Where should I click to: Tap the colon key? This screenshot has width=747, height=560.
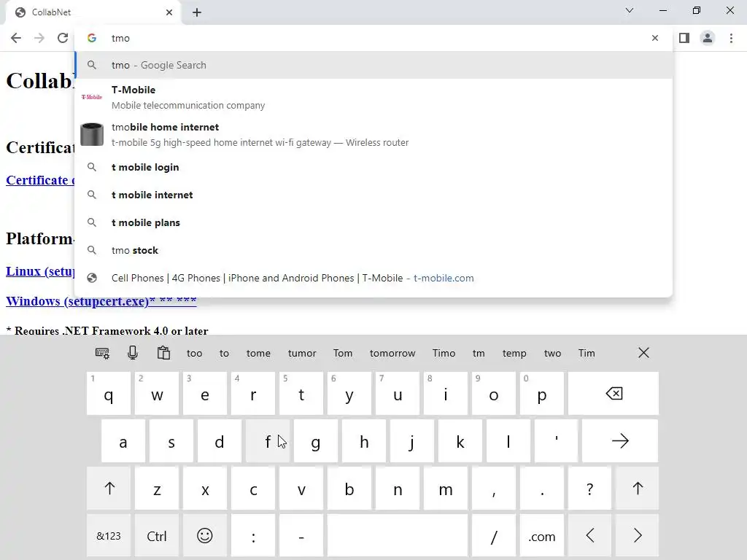pyautogui.click(x=253, y=536)
